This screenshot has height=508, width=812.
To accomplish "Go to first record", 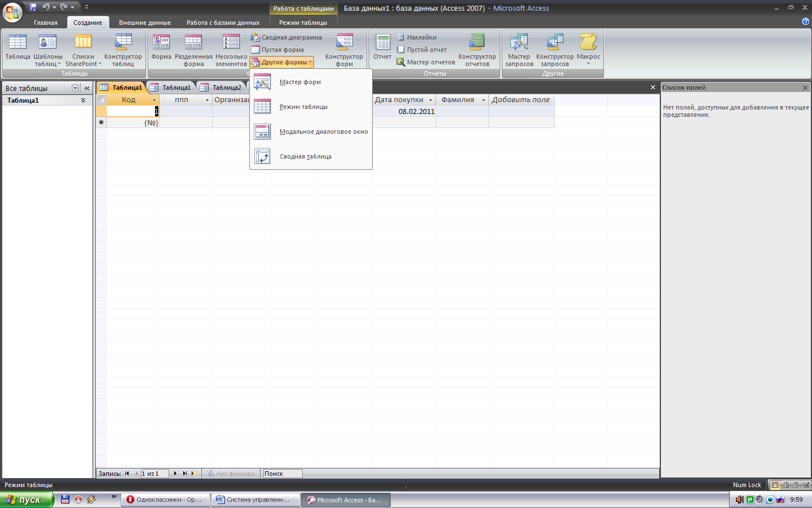I will click(127, 474).
